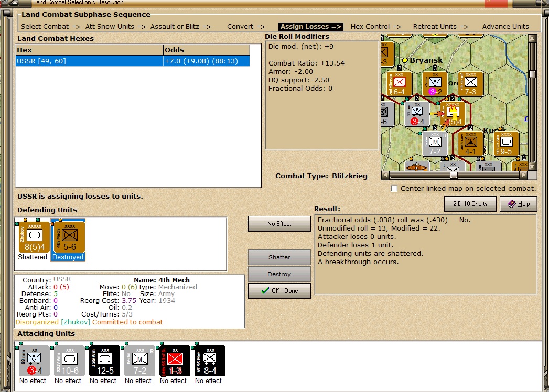The image size is (549, 392).
Task: Click mini map scroll up arrow
Action: pos(533,38)
